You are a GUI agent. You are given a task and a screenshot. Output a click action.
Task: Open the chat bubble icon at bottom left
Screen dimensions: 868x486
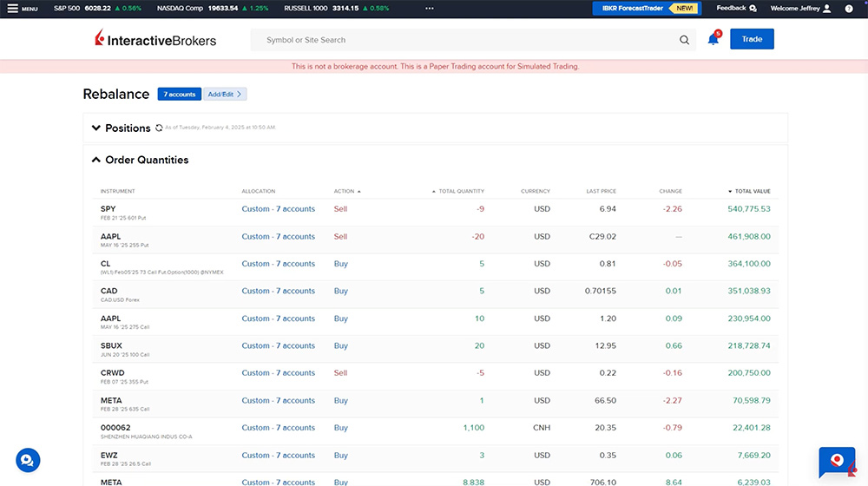pyautogui.click(x=28, y=460)
